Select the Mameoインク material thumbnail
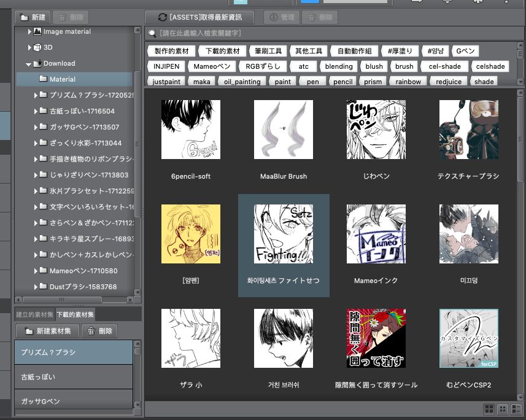526x420 pixels. [x=376, y=233]
